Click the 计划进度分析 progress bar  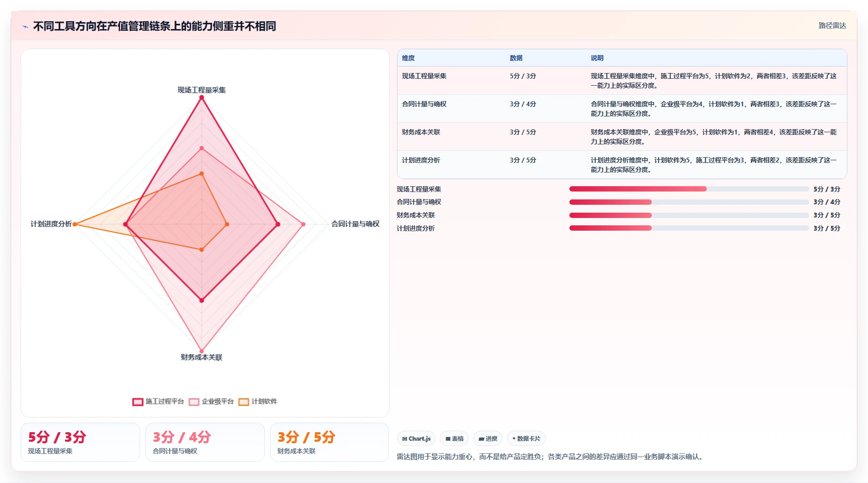[x=689, y=228]
